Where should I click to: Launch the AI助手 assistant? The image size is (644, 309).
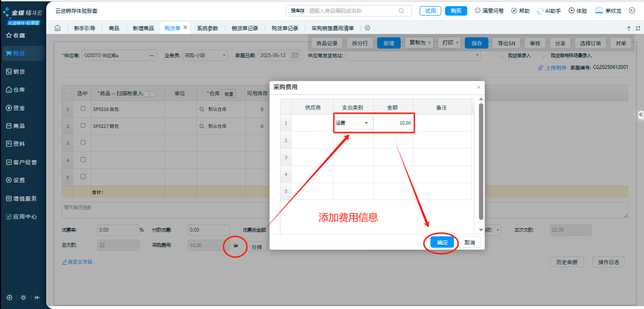click(549, 11)
